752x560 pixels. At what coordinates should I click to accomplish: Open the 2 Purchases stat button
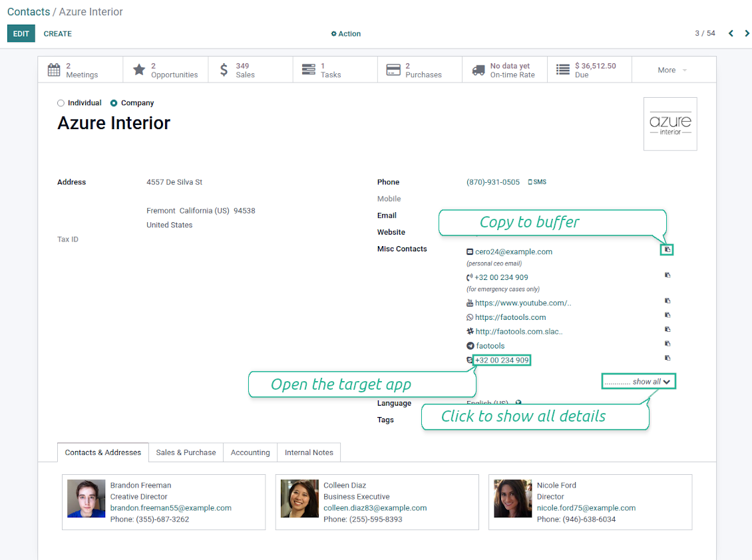coord(420,70)
